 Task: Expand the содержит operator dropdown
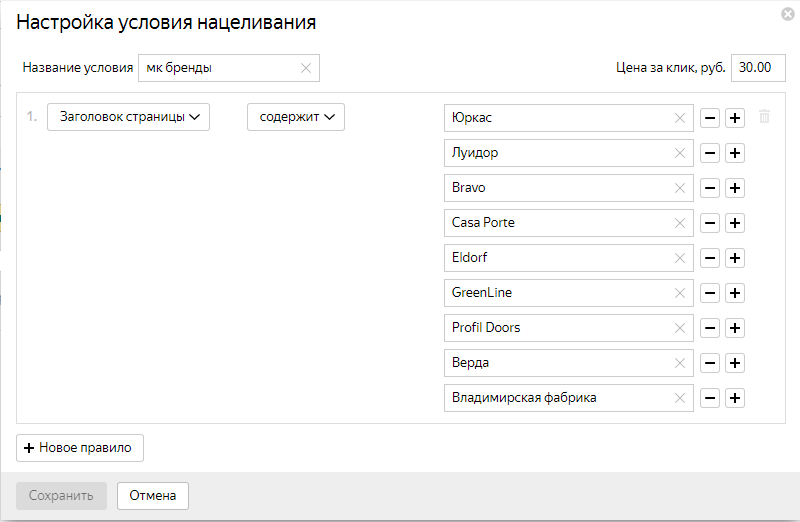pos(296,117)
